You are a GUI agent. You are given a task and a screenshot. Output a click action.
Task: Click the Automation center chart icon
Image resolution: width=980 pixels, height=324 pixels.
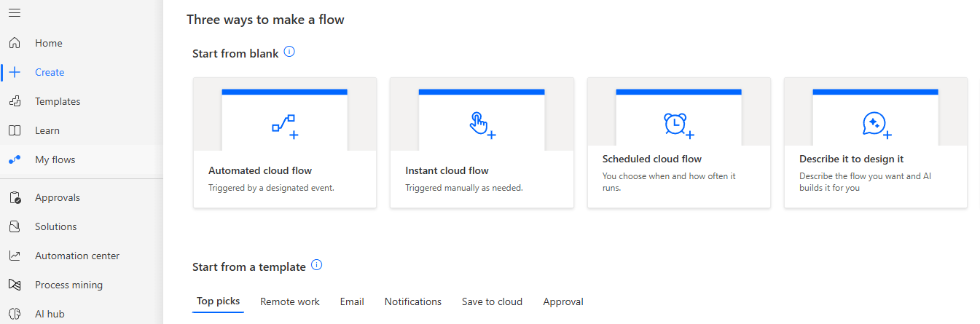tap(15, 256)
